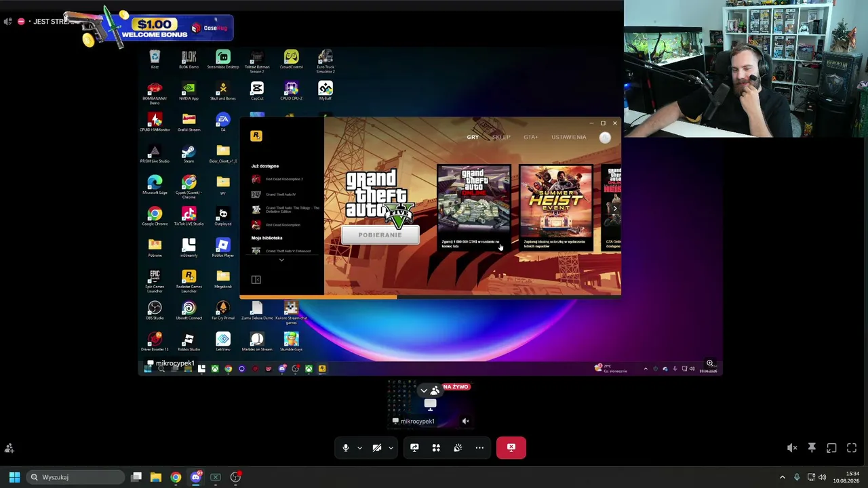This screenshot has height=488, width=868.
Task: Open the pop-out stream window icon
Action: 831,448
